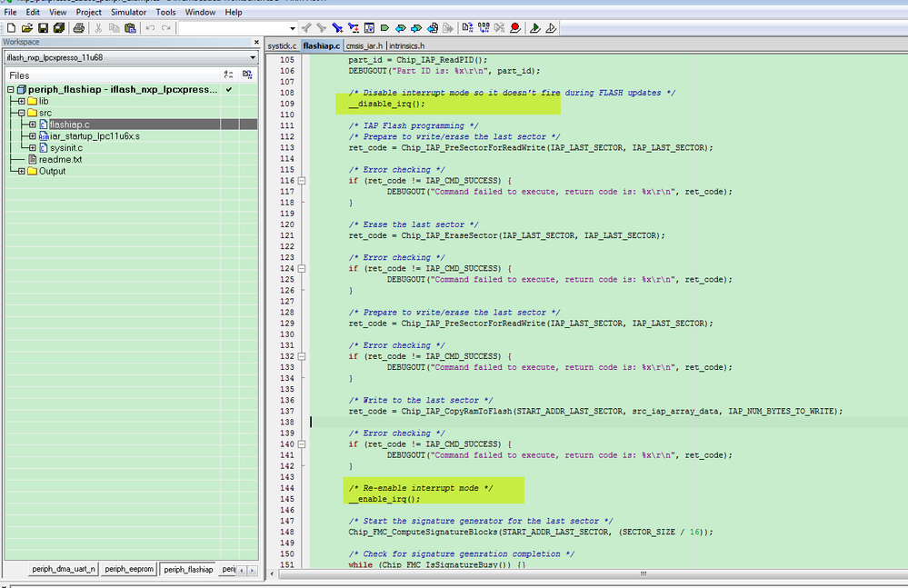Image resolution: width=908 pixels, height=588 pixels.
Task: Select the periph_flashiap workspace tab
Action: [x=188, y=569]
